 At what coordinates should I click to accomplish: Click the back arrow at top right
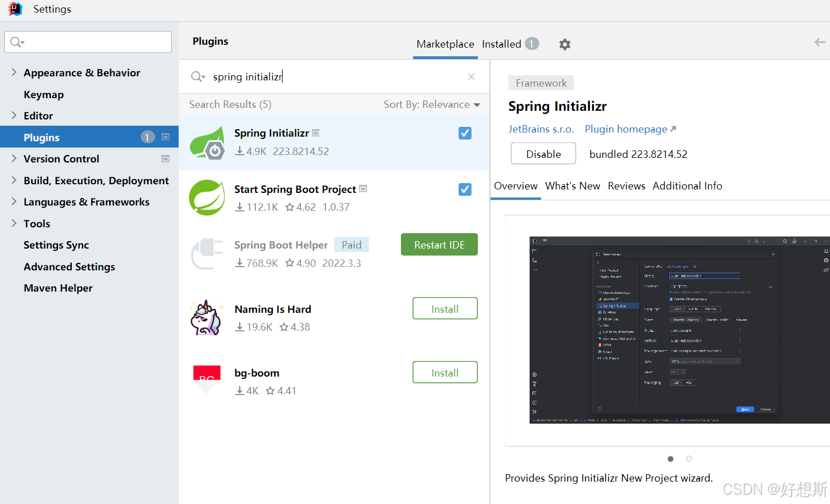point(820,42)
